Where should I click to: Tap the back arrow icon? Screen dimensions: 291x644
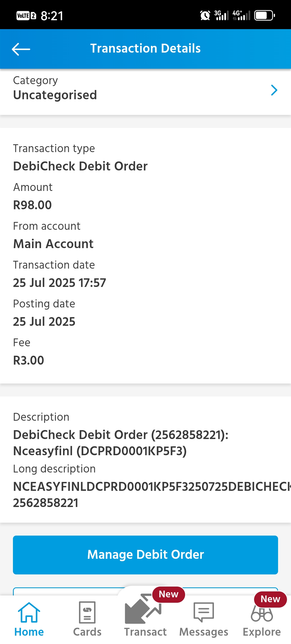coord(21,49)
